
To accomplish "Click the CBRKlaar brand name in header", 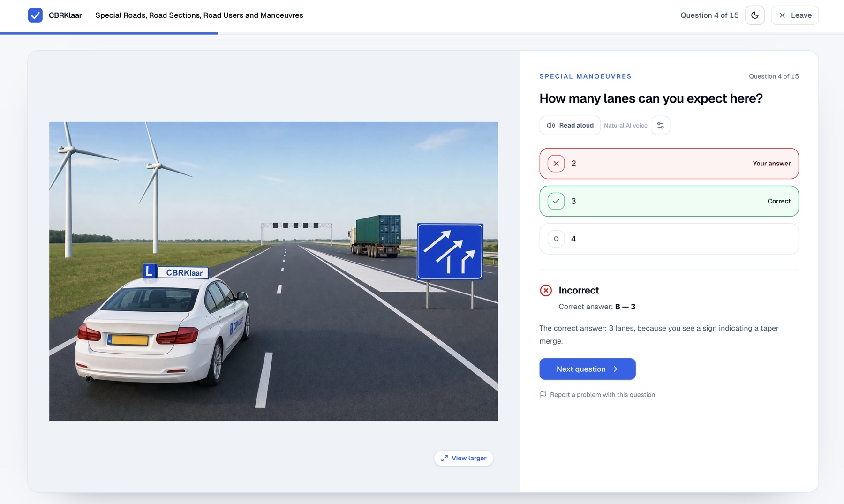I will coord(65,15).
